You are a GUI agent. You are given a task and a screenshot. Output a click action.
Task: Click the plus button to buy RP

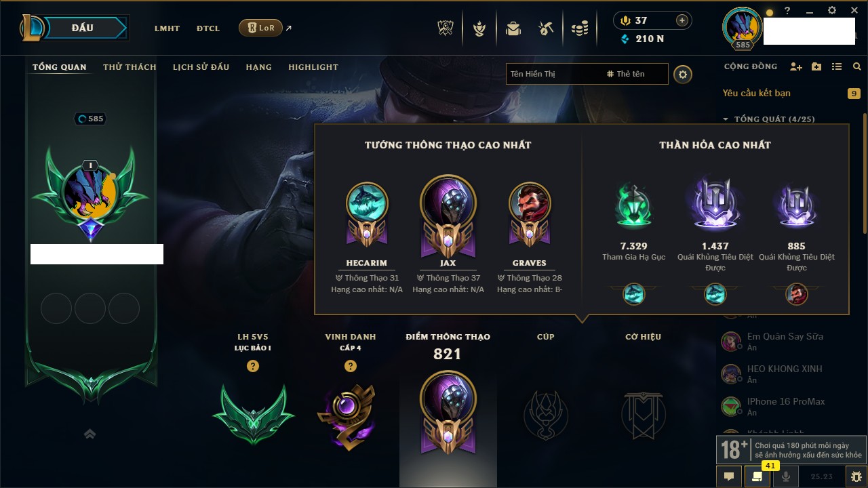point(682,20)
